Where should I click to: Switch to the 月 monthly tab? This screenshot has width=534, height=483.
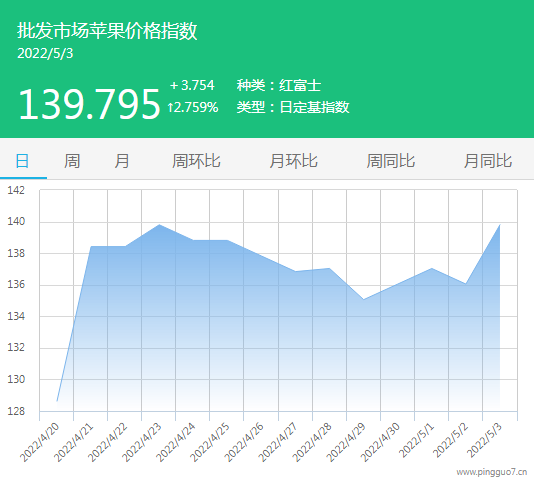point(122,161)
